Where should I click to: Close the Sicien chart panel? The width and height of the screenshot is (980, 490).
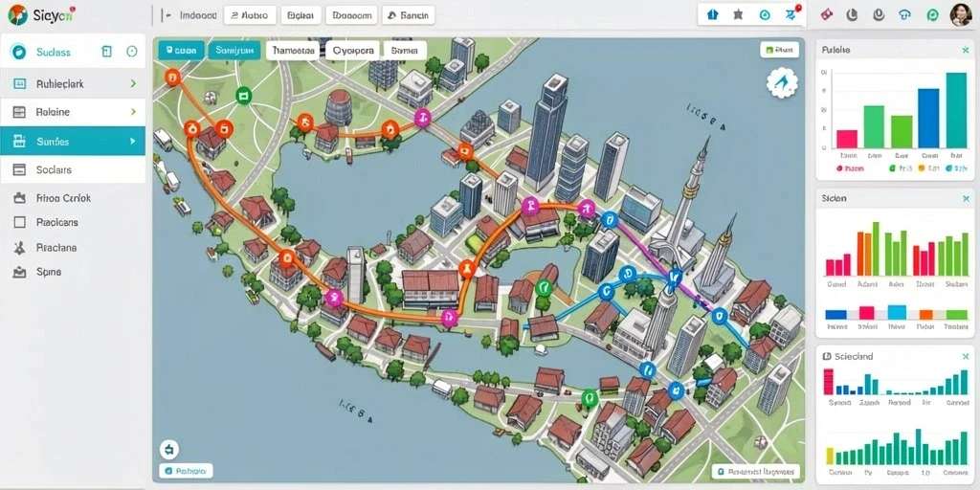966,199
